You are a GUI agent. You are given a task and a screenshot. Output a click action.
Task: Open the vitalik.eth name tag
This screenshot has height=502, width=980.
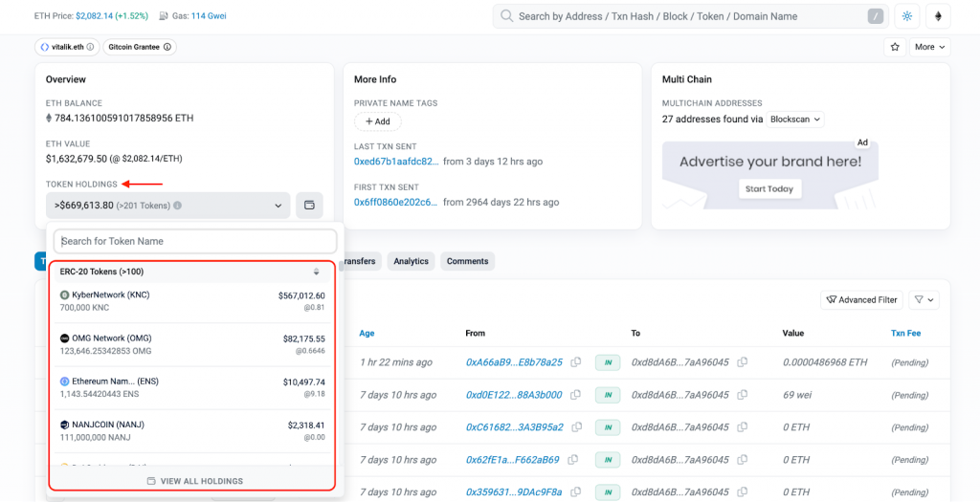pyautogui.click(x=67, y=47)
